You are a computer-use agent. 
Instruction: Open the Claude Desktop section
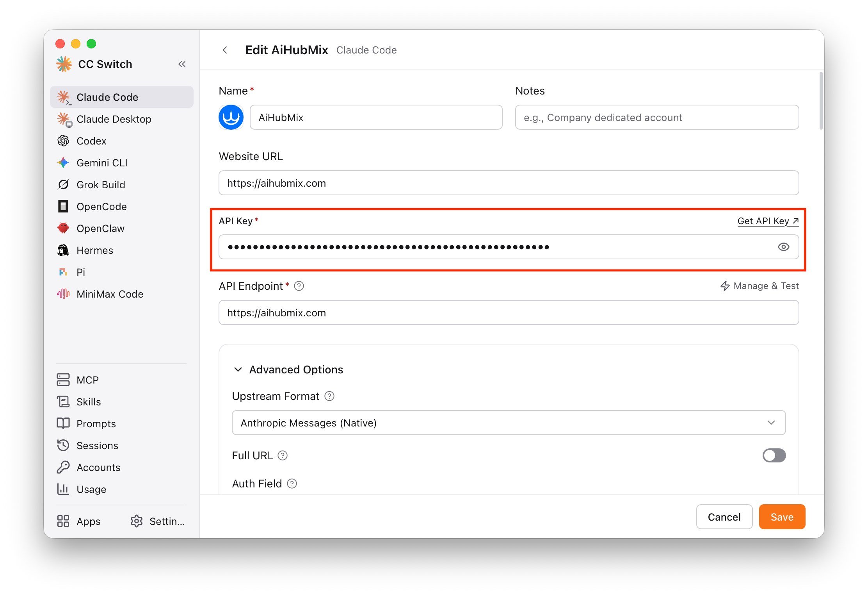pyautogui.click(x=122, y=119)
